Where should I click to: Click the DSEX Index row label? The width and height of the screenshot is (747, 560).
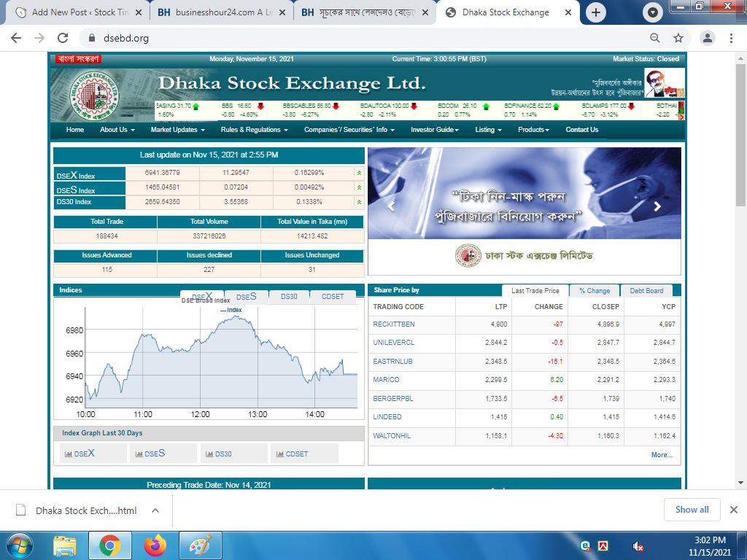pos(90,174)
